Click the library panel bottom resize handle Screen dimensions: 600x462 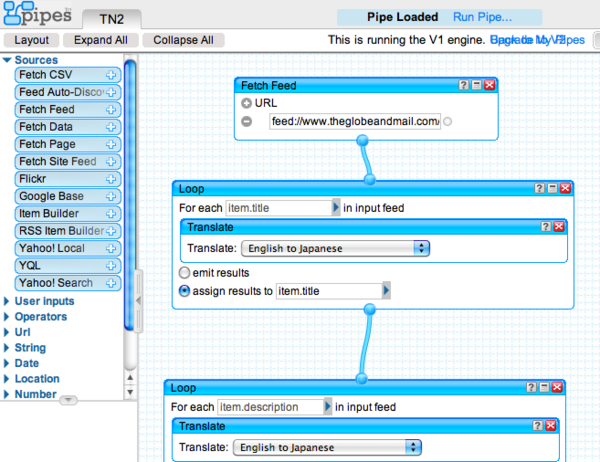point(68,400)
